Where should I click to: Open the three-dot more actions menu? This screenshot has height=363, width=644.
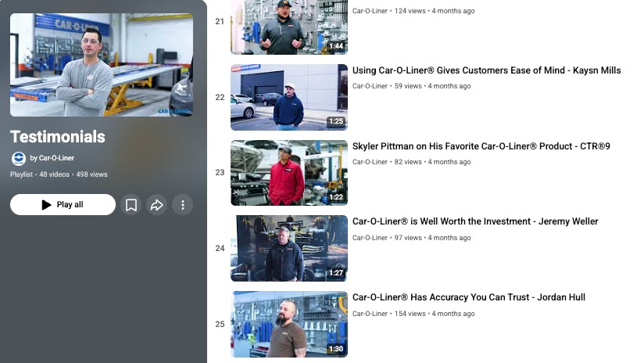182,205
